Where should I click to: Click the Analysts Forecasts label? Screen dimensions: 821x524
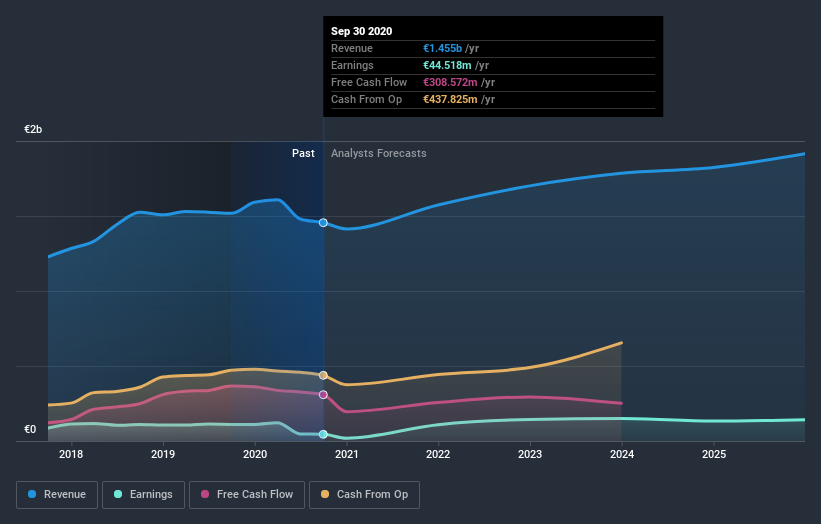point(379,153)
